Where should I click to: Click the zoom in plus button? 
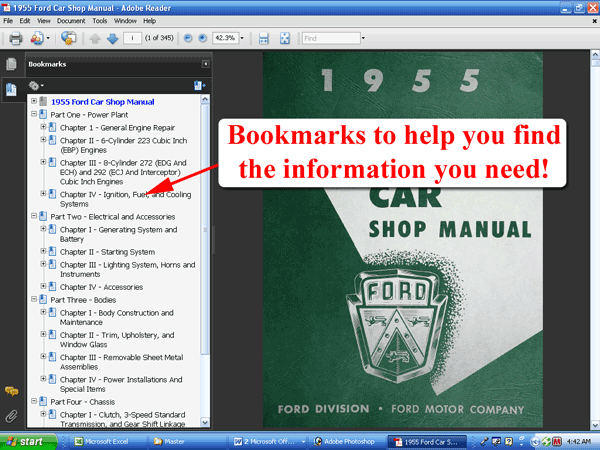[x=203, y=38]
